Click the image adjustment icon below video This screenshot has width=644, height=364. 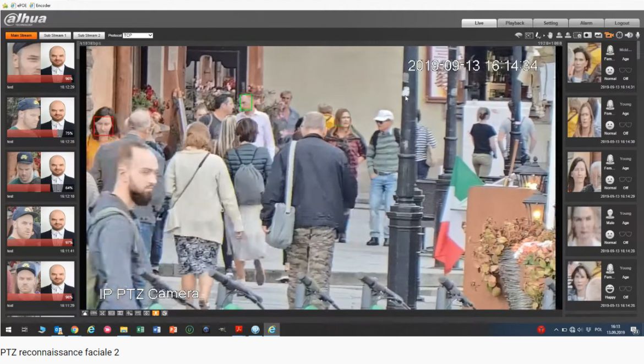click(85, 313)
